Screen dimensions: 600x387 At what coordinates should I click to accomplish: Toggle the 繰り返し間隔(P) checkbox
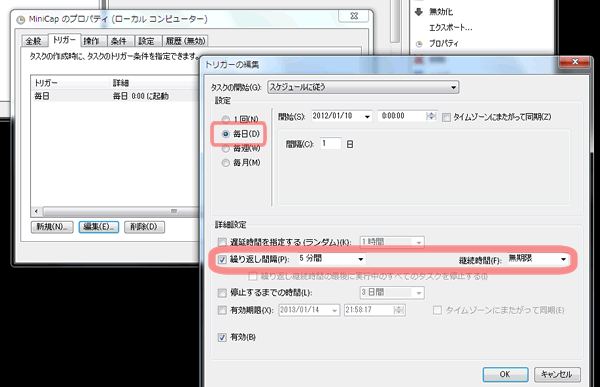222,260
